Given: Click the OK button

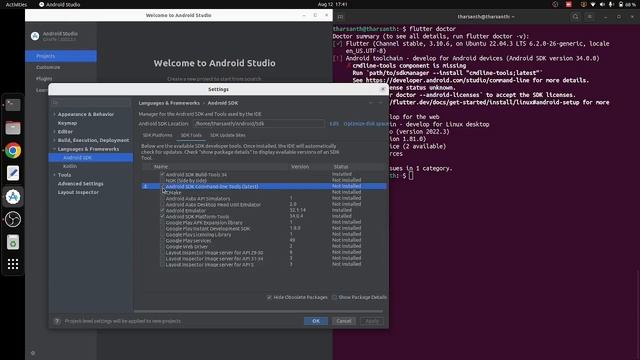Looking at the screenshot, I should (316, 321).
